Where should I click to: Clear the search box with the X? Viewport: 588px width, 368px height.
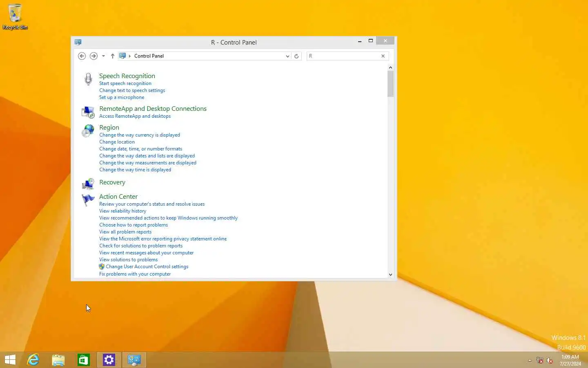coord(383,56)
